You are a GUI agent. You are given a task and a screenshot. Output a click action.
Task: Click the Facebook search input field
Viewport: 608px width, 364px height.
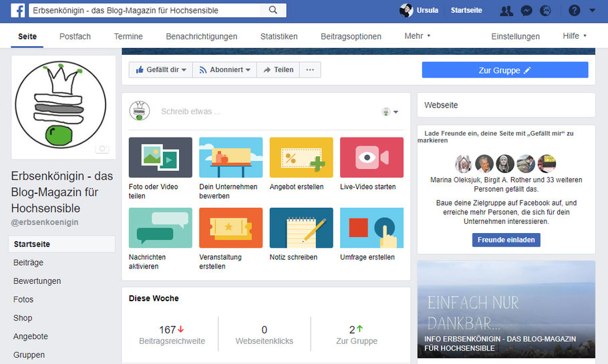coord(144,11)
